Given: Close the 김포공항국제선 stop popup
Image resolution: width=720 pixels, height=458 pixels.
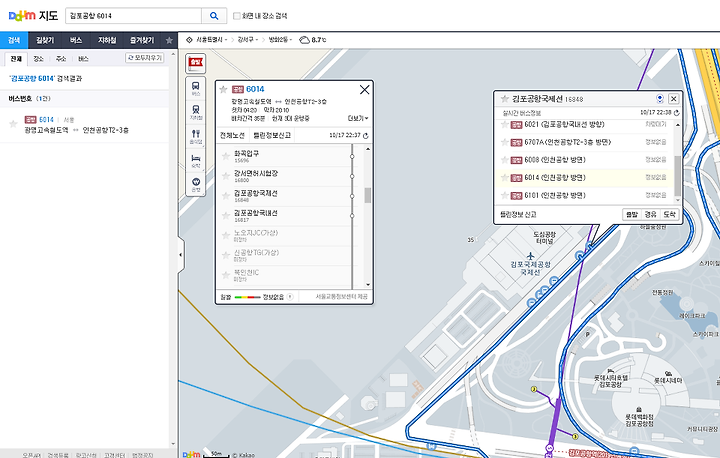Looking at the screenshot, I should pyautogui.click(x=674, y=99).
